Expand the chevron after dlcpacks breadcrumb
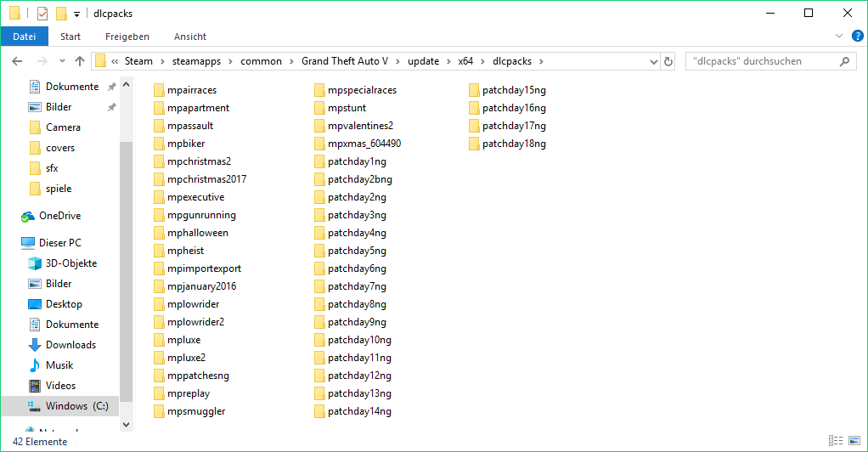Image resolution: width=868 pixels, height=452 pixels. pos(541,61)
